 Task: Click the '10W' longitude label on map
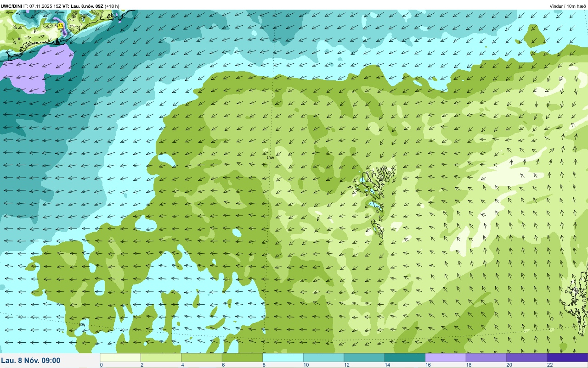(270, 158)
